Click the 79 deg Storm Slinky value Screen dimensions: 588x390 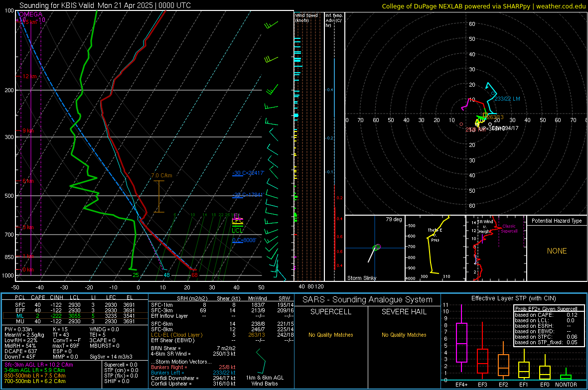pyautogui.click(x=394, y=219)
